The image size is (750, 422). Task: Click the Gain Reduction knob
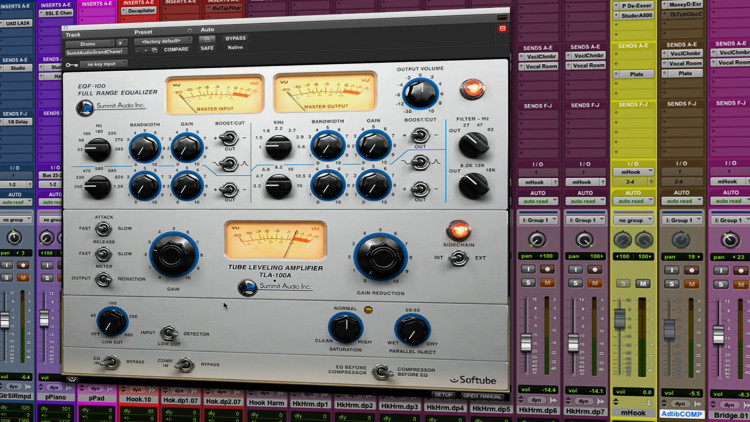pyautogui.click(x=381, y=257)
